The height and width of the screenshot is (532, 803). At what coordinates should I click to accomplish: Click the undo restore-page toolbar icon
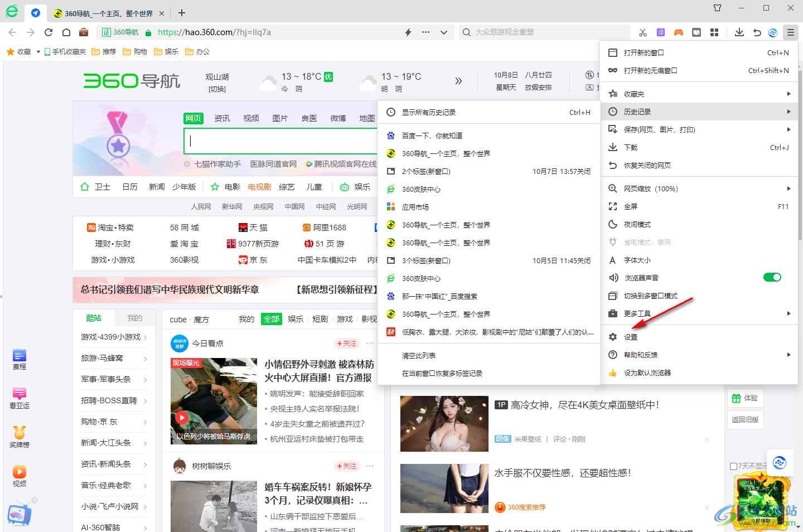(757, 32)
